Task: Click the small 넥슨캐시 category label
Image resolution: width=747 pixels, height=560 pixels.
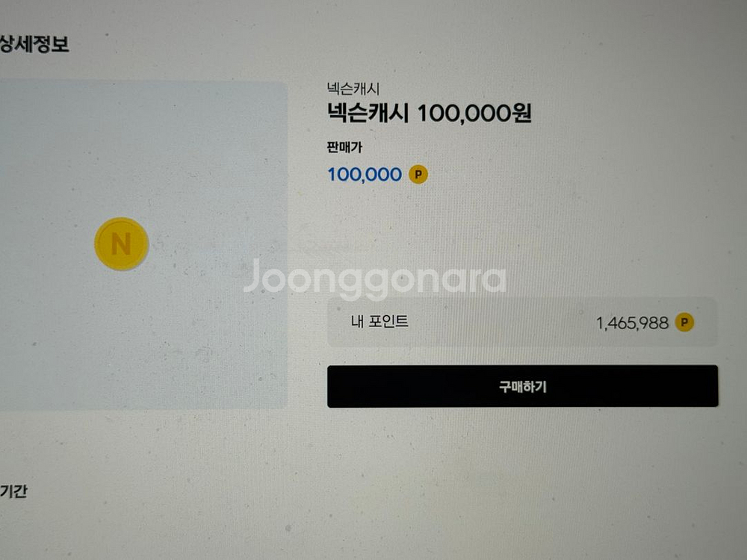Action: click(x=353, y=89)
